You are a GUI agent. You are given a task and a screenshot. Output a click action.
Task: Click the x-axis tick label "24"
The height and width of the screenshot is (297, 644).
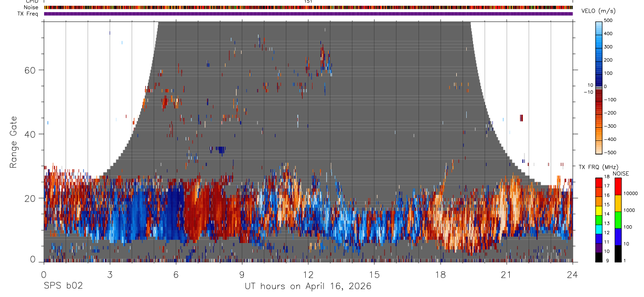pos(573,274)
